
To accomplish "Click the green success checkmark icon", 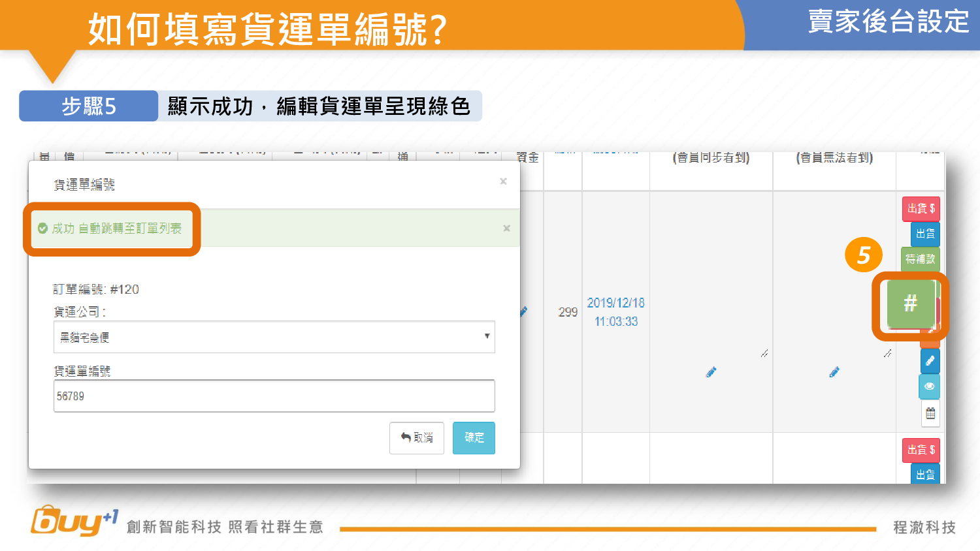I will pyautogui.click(x=43, y=228).
